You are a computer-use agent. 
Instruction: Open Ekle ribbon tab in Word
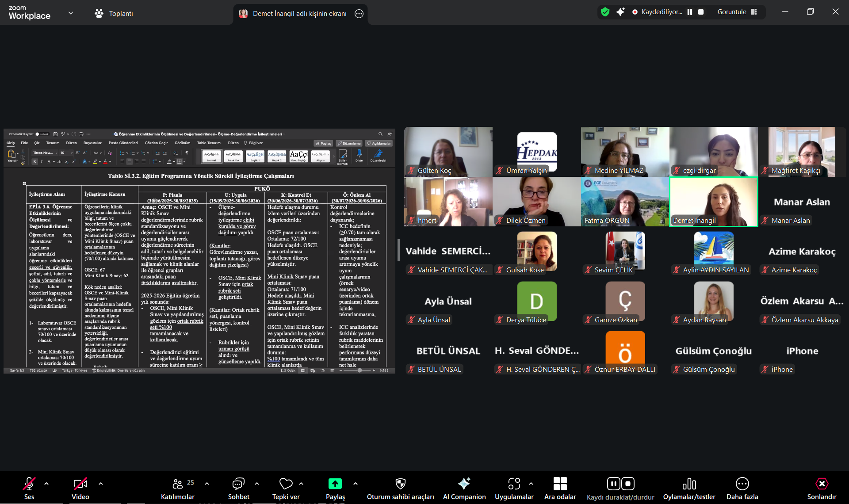tap(24, 143)
